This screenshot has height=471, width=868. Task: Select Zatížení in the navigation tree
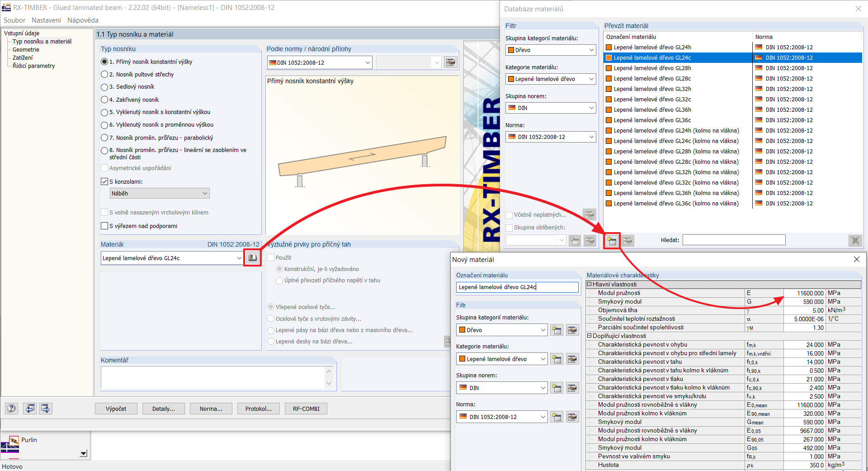click(23, 58)
